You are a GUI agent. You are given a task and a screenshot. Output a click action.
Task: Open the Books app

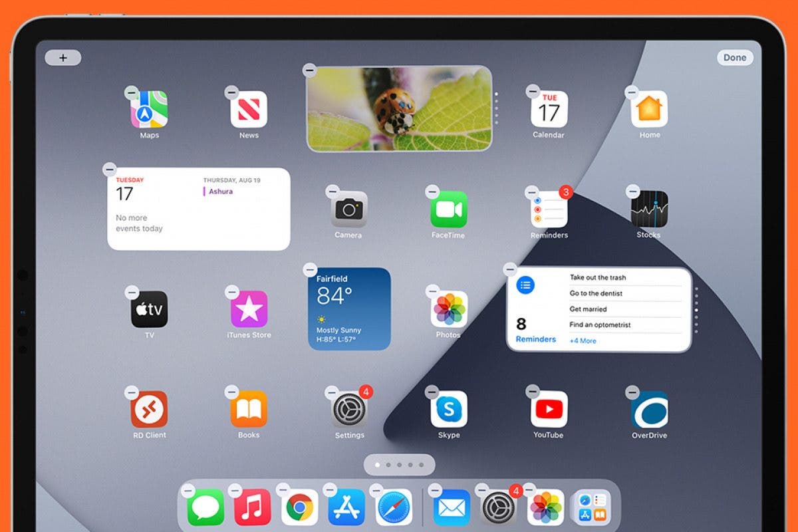click(249, 410)
